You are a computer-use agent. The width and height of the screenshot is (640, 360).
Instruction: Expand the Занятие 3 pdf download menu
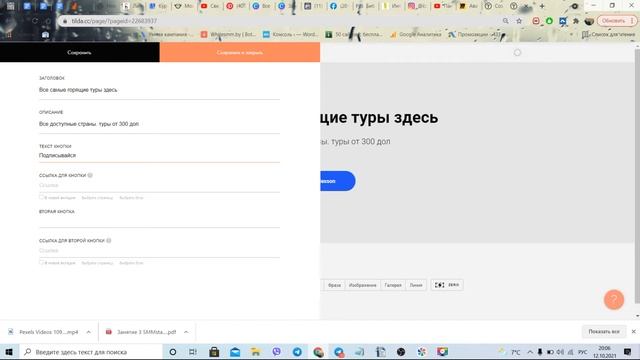pos(186,332)
